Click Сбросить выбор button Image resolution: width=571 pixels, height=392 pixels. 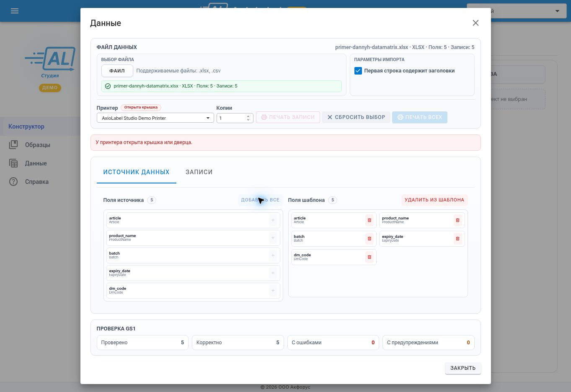pos(356,117)
